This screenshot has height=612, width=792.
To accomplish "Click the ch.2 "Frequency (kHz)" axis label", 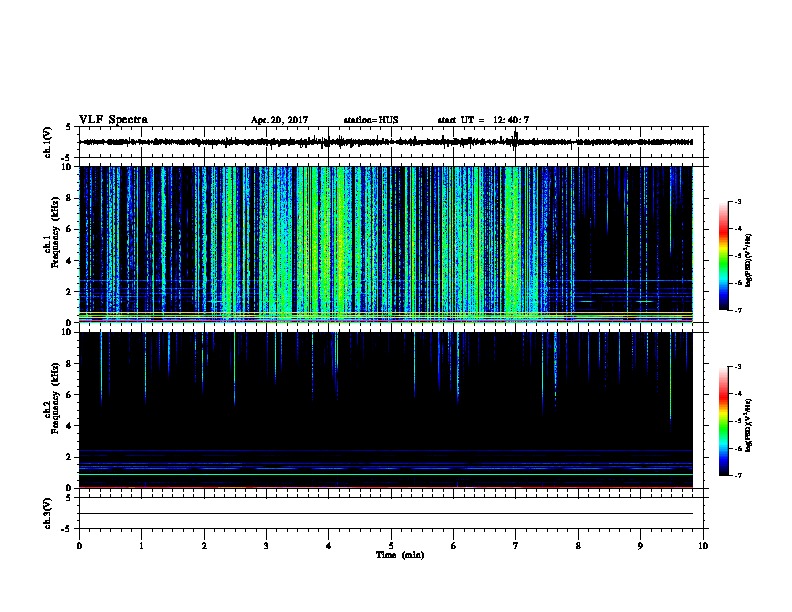I will tap(55, 398).
